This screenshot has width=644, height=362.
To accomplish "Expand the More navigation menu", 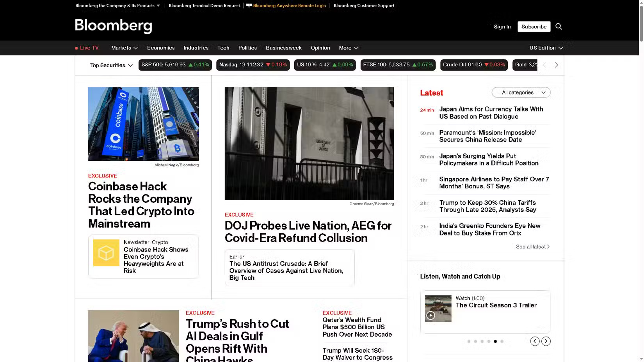I will pyautogui.click(x=348, y=48).
